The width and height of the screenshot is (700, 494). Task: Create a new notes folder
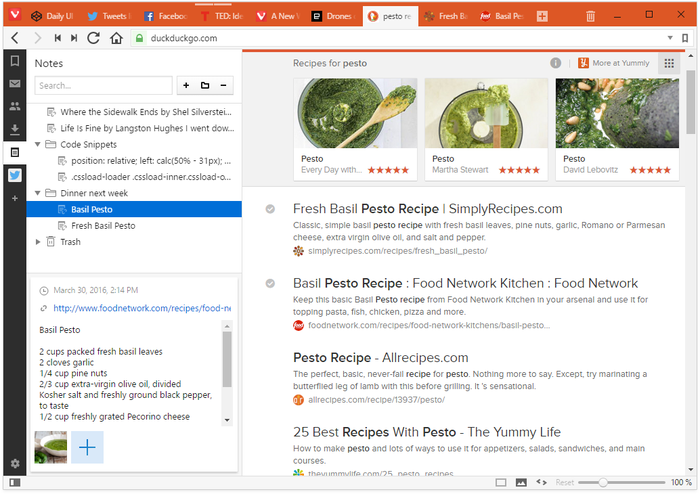(x=205, y=85)
